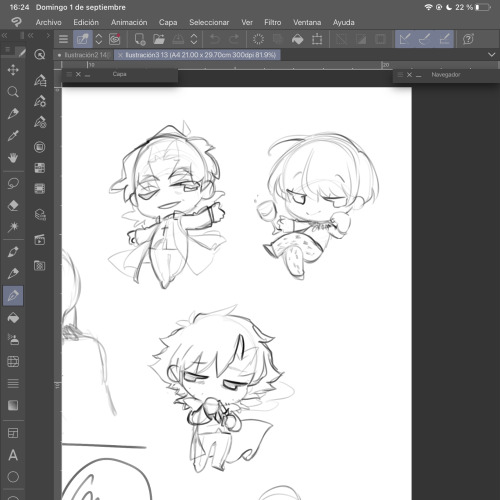Collapse the second palette column double-arrow
This screenshot has height=500, width=500.
coord(31,35)
